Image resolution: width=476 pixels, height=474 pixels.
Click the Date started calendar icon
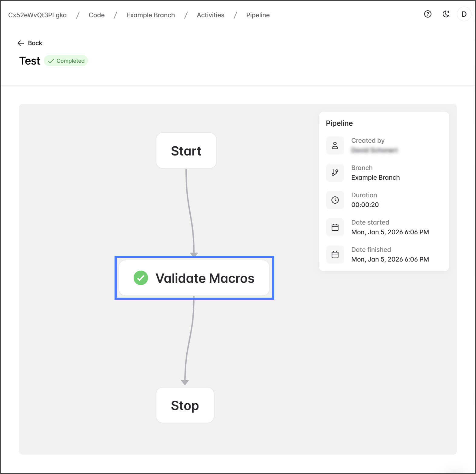pos(335,227)
